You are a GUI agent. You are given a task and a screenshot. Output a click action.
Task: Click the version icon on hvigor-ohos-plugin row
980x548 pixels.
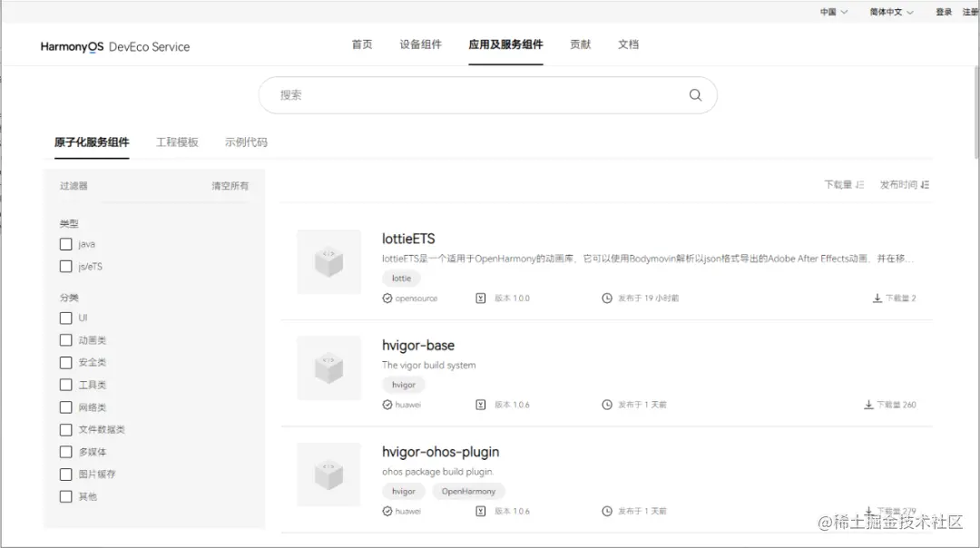[x=480, y=511]
